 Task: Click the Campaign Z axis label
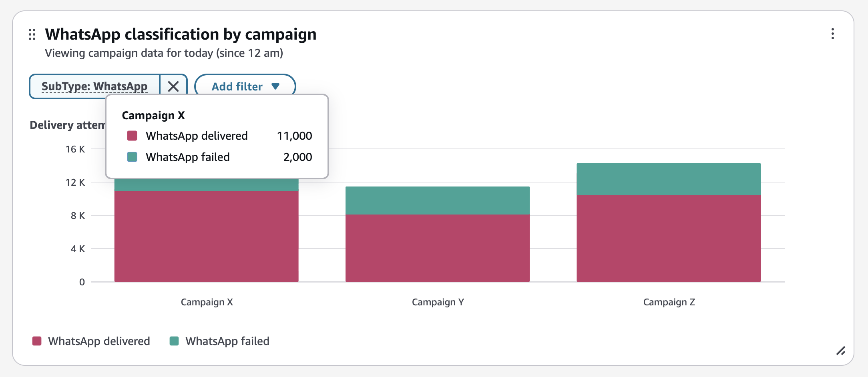669,302
